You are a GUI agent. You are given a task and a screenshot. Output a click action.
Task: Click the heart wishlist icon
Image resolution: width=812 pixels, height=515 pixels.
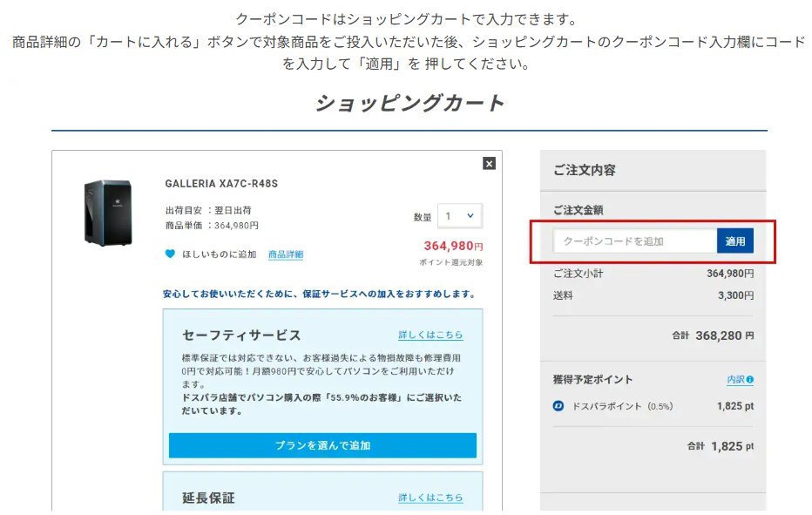click(170, 254)
